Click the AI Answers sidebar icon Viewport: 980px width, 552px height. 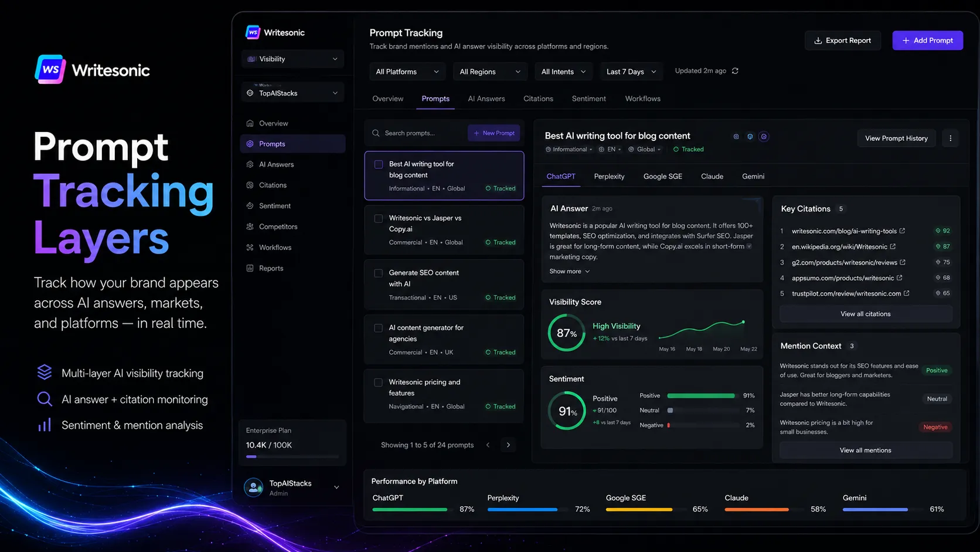tap(250, 164)
